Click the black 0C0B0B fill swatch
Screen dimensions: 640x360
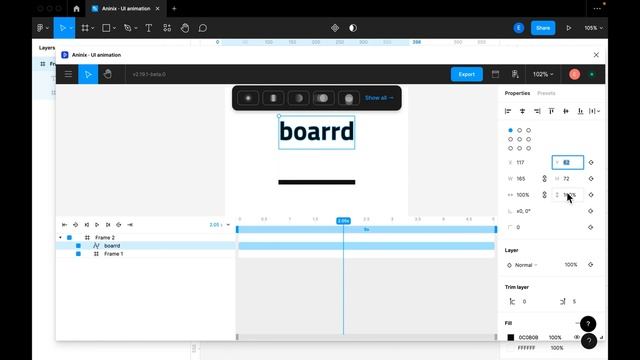(511, 337)
